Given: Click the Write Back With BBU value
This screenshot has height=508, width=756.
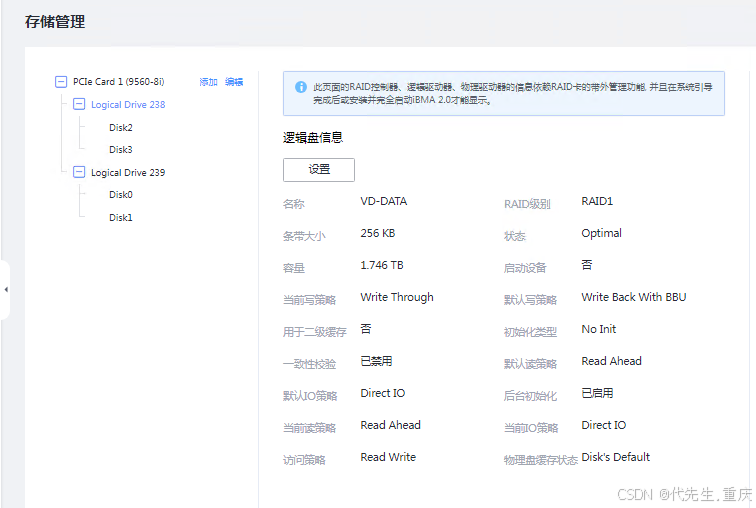Looking at the screenshot, I should (x=633, y=297).
